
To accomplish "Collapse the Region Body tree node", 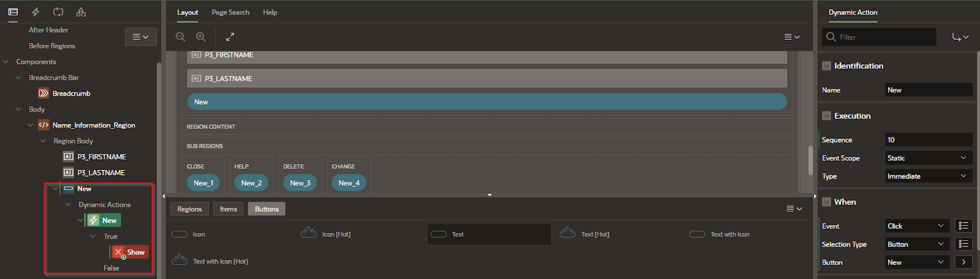I will (x=43, y=141).
